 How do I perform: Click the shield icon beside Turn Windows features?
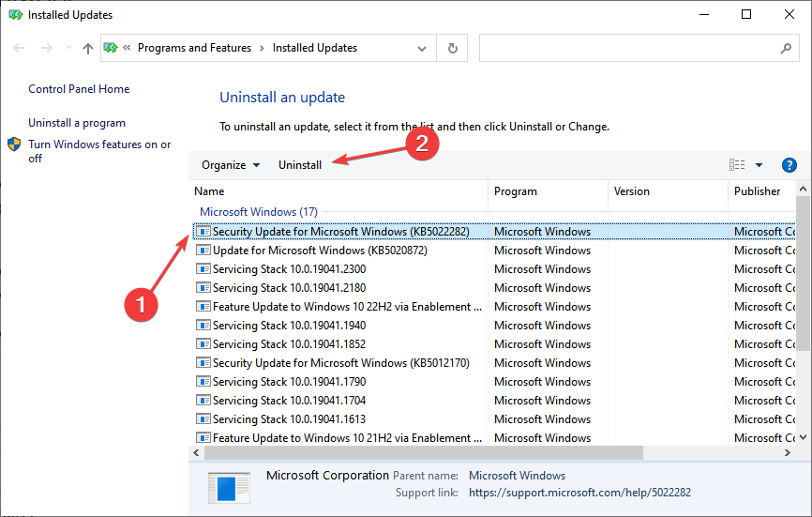[15, 145]
